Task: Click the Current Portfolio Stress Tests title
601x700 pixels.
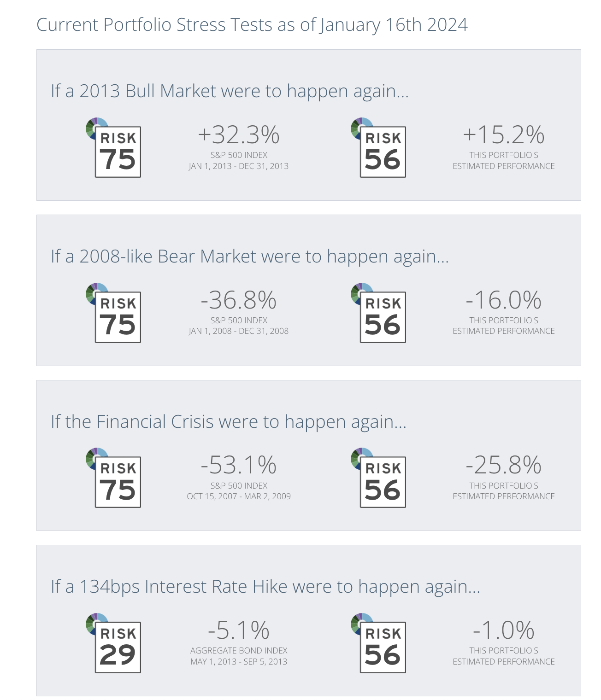Action: point(252,24)
